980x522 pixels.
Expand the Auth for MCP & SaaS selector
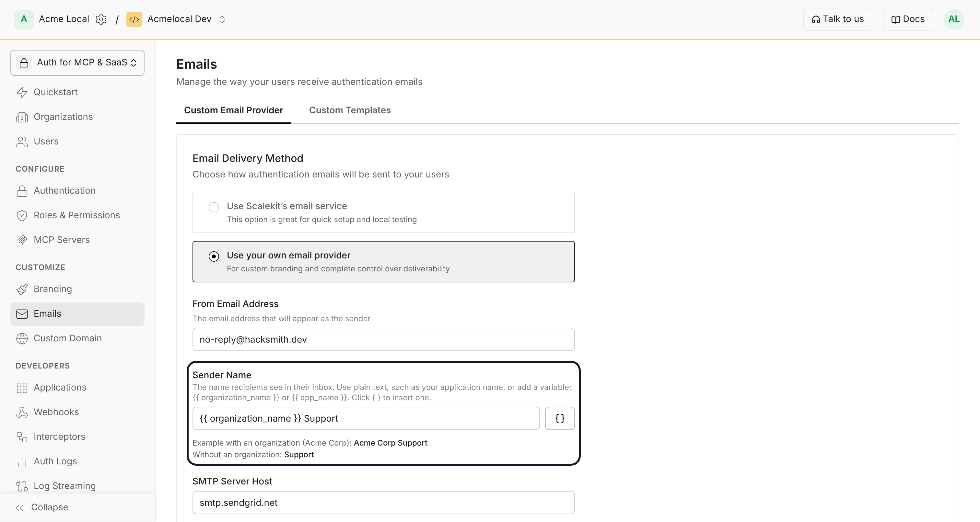77,63
